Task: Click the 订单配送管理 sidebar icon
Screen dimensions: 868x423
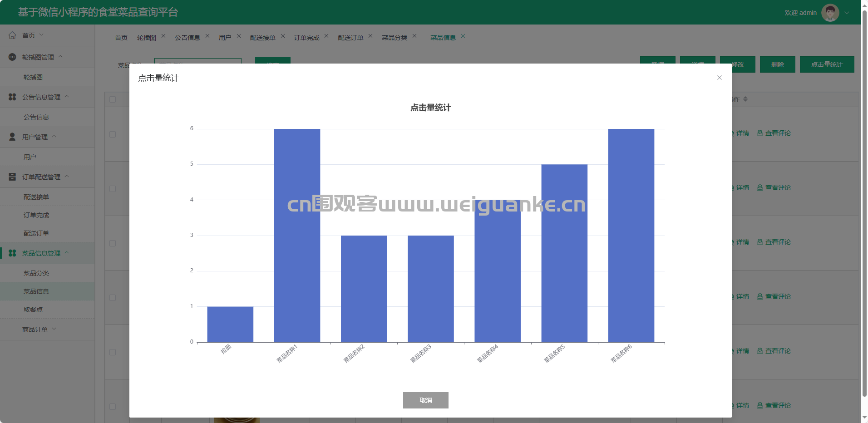Action: 12,177
